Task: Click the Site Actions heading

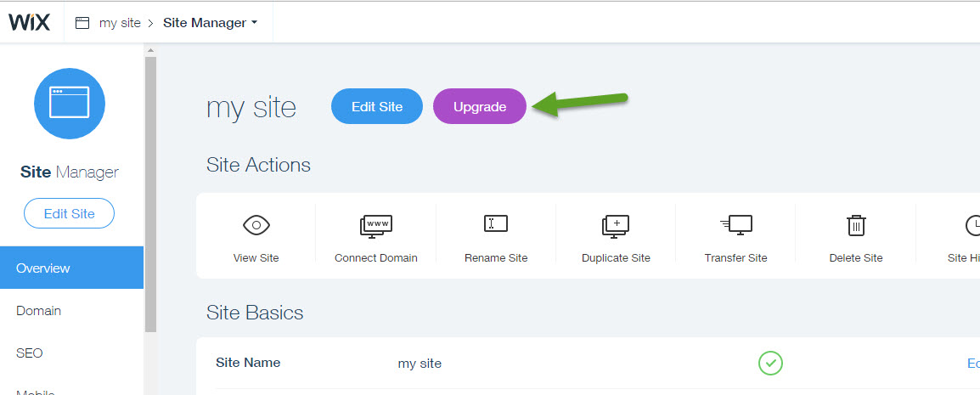Action: [259, 165]
